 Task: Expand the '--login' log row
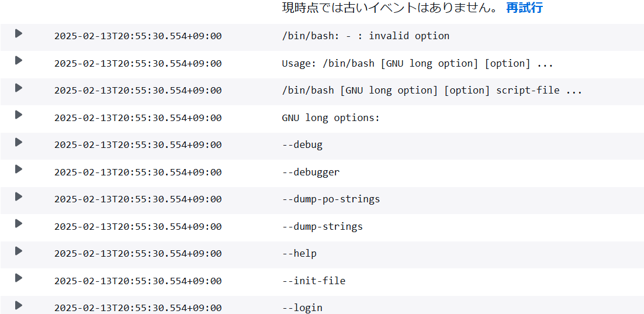click(19, 305)
